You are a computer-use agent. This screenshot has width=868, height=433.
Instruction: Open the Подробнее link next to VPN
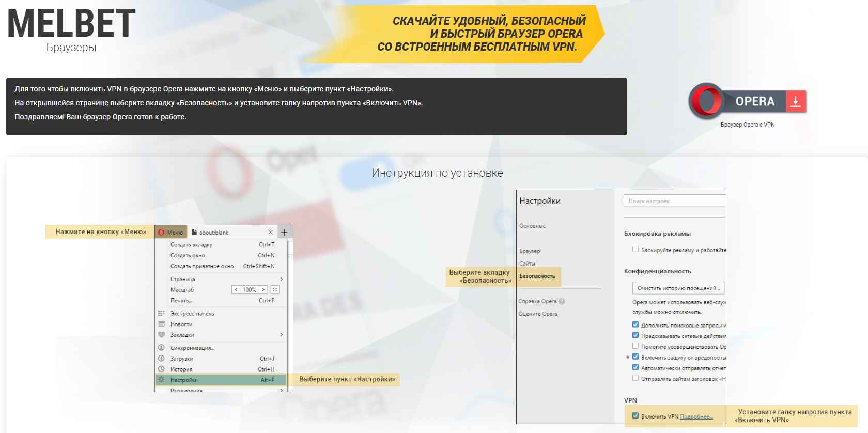(x=696, y=416)
